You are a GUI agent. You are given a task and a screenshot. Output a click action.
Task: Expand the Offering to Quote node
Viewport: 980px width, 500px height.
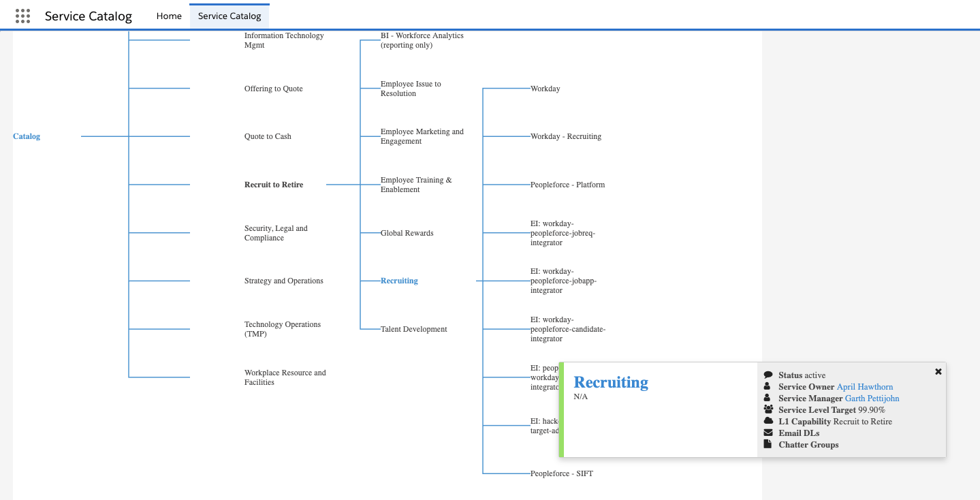click(274, 89)
